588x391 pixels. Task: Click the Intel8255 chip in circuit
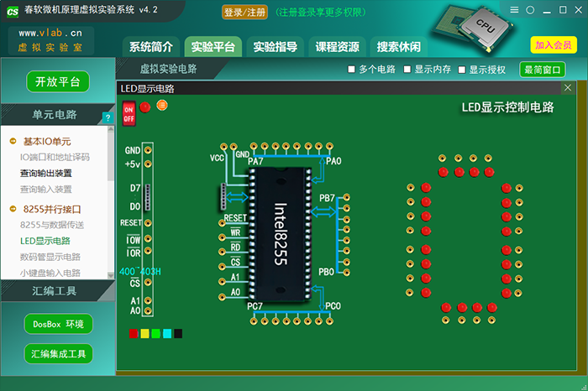pyautogui.click(x=280, y=233)
